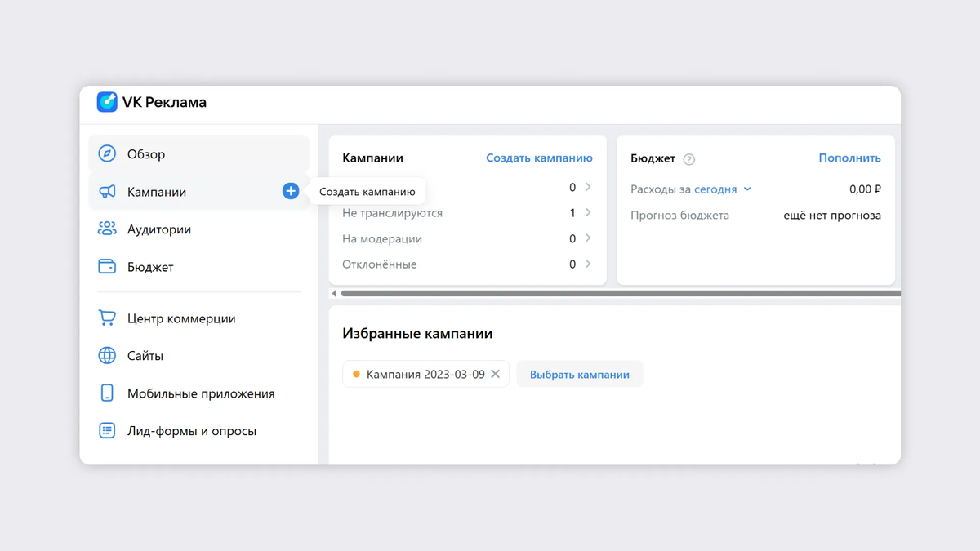
Task: Click the Бюджет wallet icon
Action: click(x=107, y=267)
